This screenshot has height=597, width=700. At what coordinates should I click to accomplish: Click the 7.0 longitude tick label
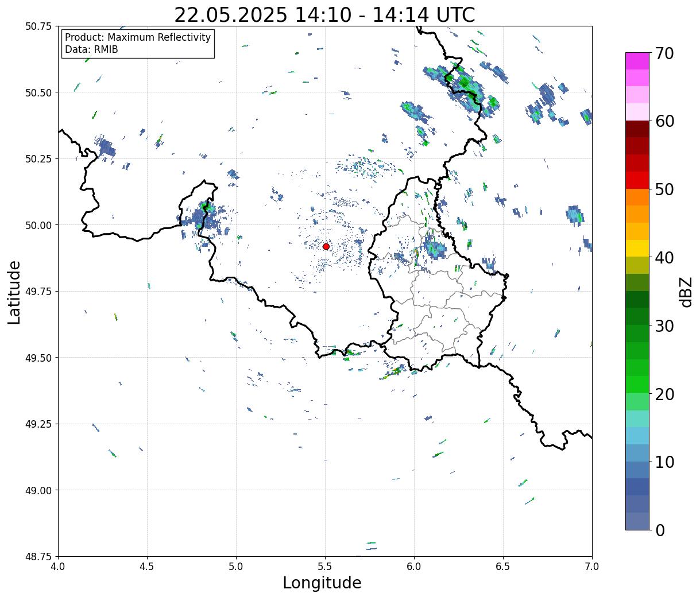click(x=592, y=567)
